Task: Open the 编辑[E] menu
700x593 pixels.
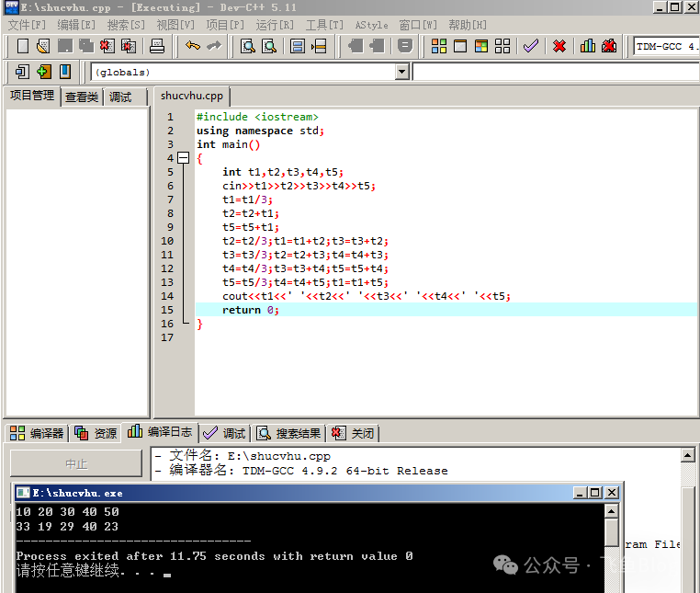Action: tap(76, 25)
